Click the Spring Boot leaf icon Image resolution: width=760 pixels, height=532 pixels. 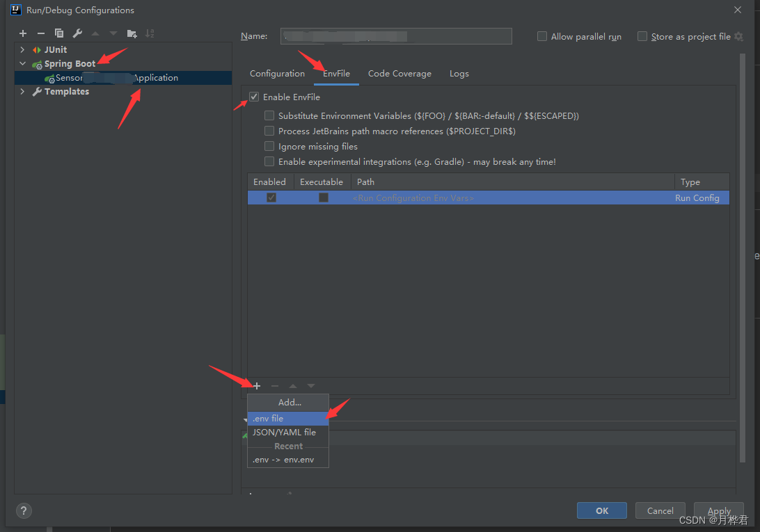pyautogui.click(x=37, y=65)
